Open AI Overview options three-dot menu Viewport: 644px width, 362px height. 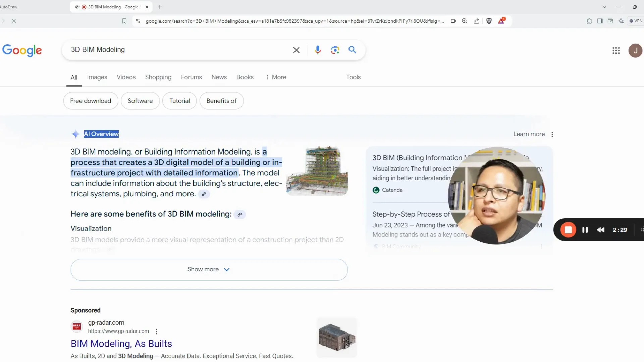[x=552, y=134]
